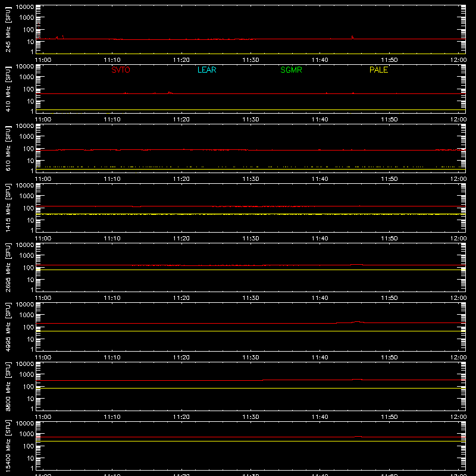Screen dimensions: 476x476
Task: Select the 610 MHz [SFU] axis title
Action: tap(8, 149)
